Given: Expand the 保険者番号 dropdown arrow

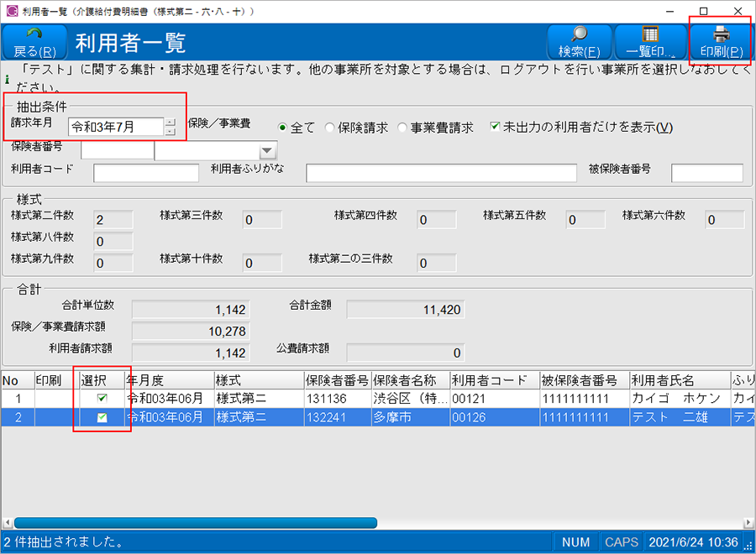Looking at the screenshot, I should point(267,151).
